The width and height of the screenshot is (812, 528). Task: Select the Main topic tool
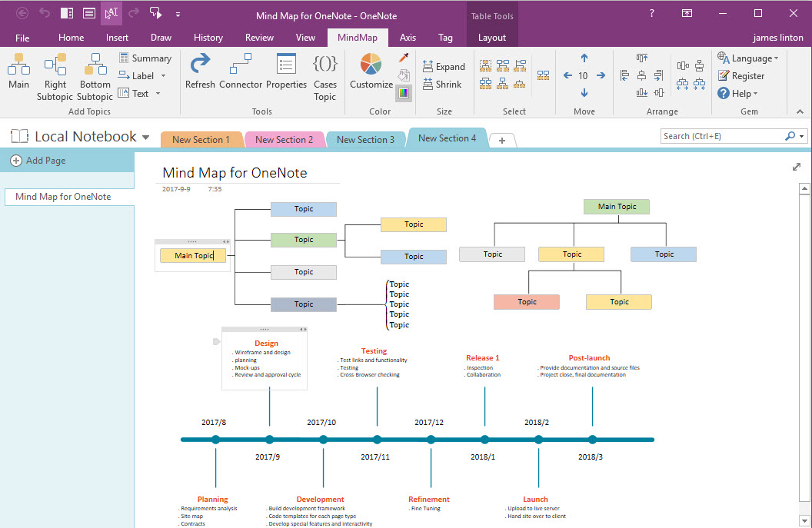18,75
